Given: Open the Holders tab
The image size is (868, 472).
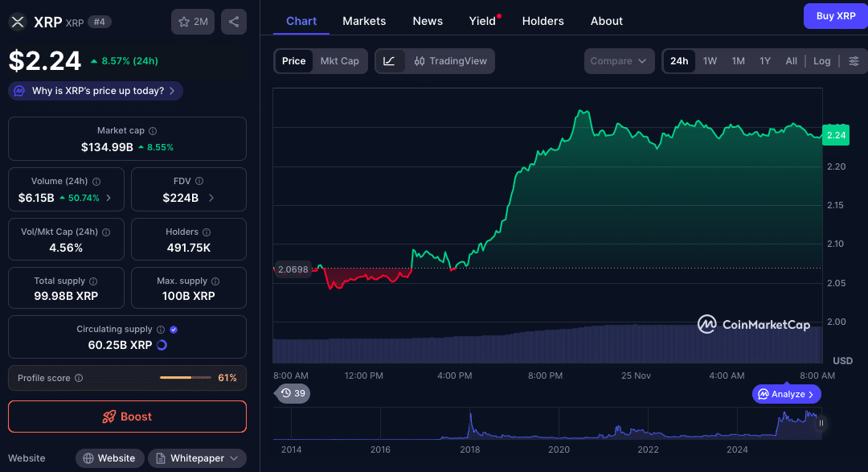Looking at the screenshot, I should tap(542, 21).
